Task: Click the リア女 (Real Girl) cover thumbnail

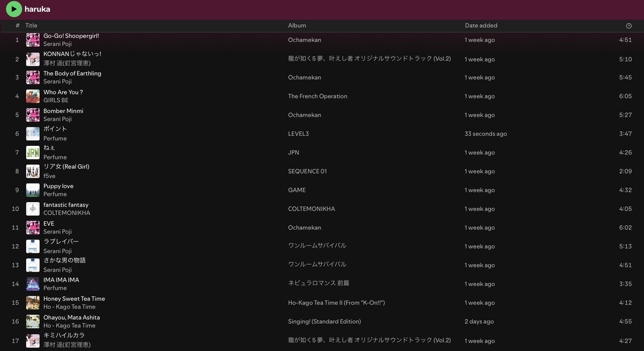Action: click(x=33, y=171)
